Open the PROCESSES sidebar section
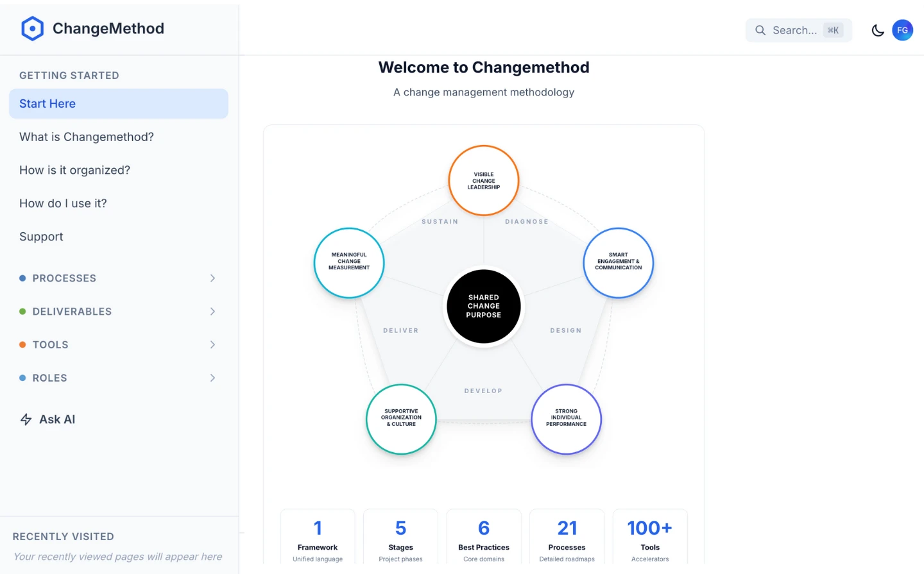 point(119,278)
